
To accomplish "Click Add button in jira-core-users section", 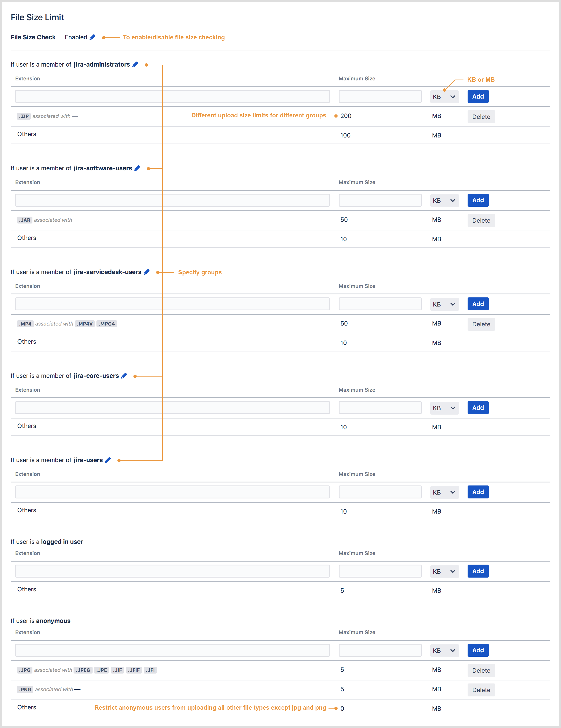I will click(478, 408).
